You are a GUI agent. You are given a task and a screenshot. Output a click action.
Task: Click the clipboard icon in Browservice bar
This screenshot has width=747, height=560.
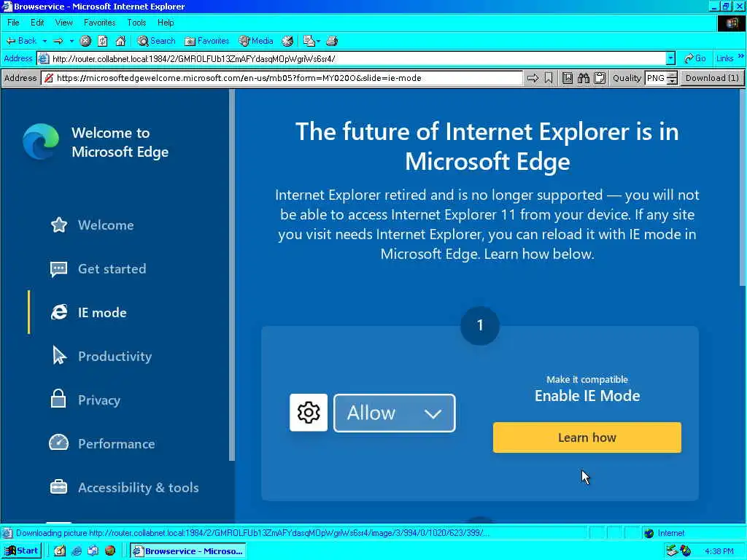600,78
